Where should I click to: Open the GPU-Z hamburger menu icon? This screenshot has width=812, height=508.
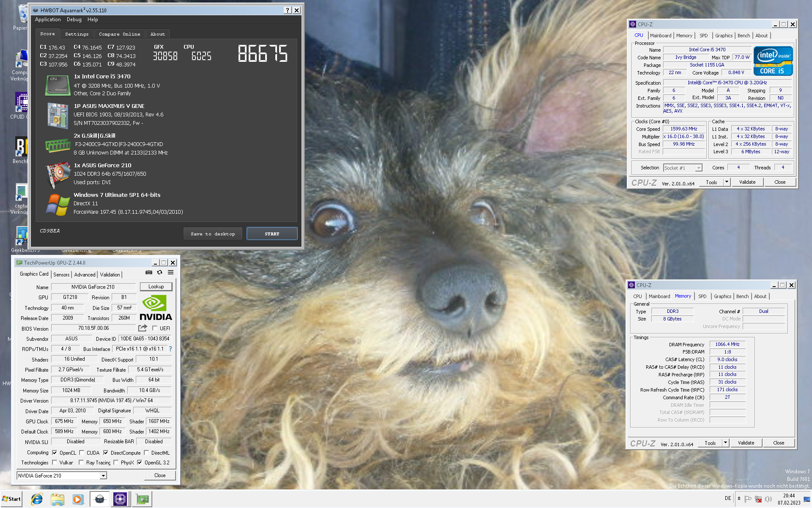171,273
